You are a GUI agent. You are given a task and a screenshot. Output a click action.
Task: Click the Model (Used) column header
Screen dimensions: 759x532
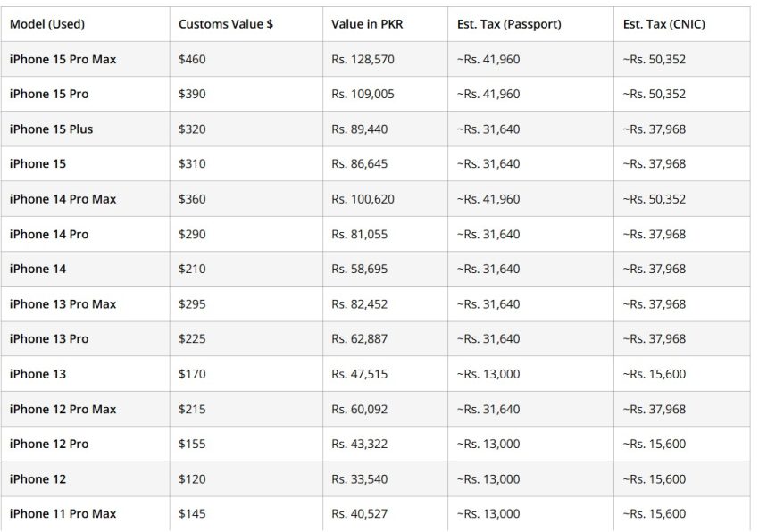click(x=47, y=24)
